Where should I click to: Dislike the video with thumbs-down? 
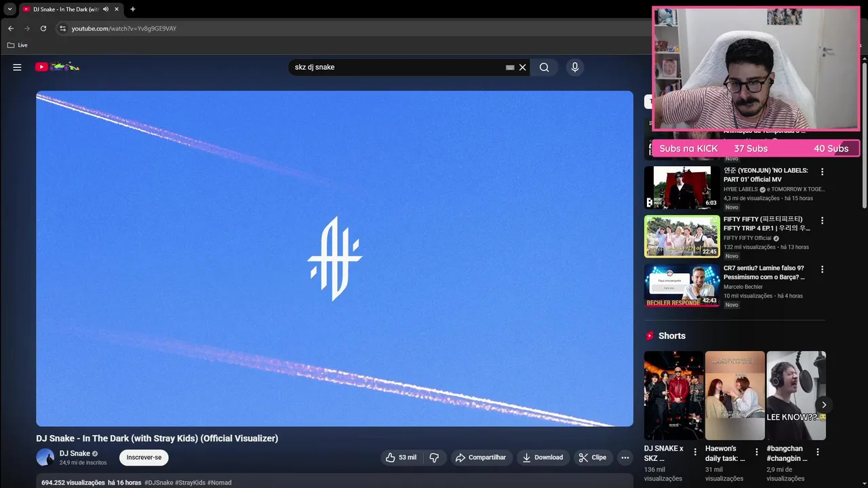pyautogui.click(x=434, y=457)
